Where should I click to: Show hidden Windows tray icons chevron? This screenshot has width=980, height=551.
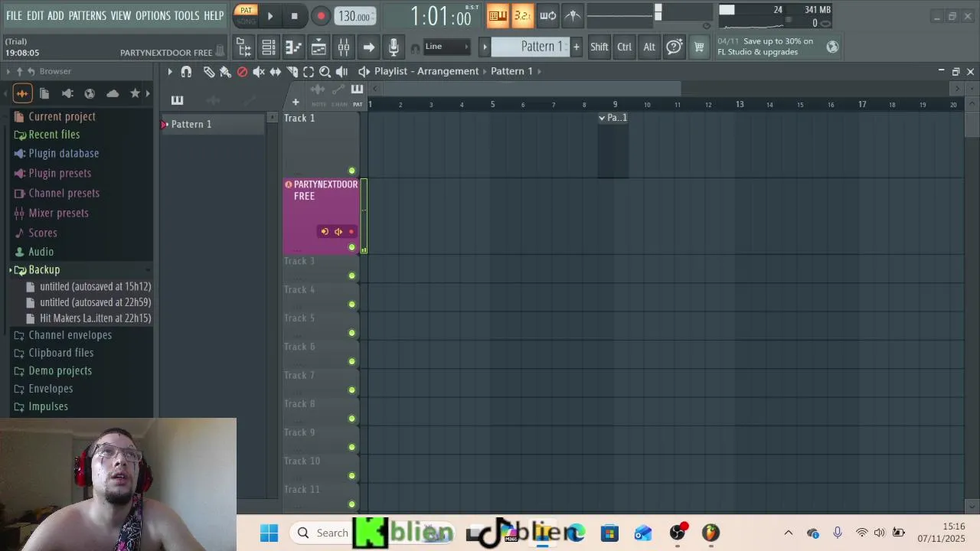[x=788, y=533]
